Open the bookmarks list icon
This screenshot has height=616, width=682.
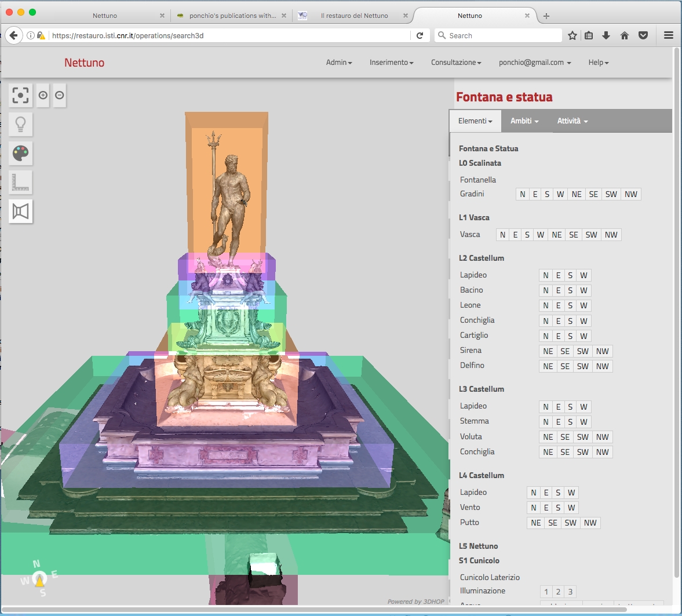click(589, 36)
